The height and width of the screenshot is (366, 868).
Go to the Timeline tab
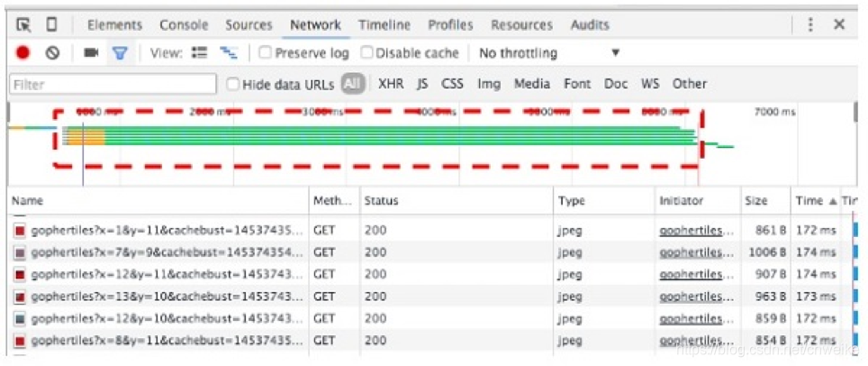click(384, 25)
